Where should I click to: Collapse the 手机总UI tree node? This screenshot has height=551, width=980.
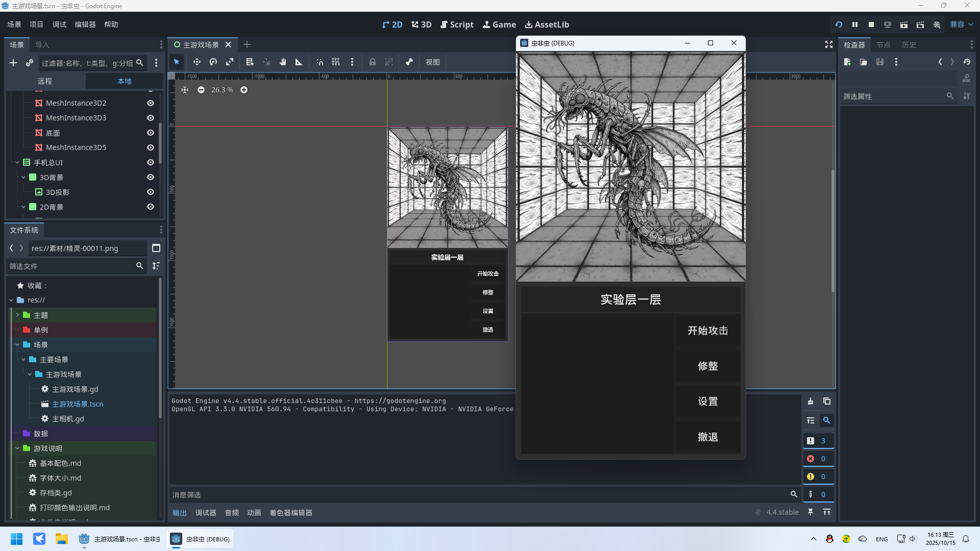(17, 163)
